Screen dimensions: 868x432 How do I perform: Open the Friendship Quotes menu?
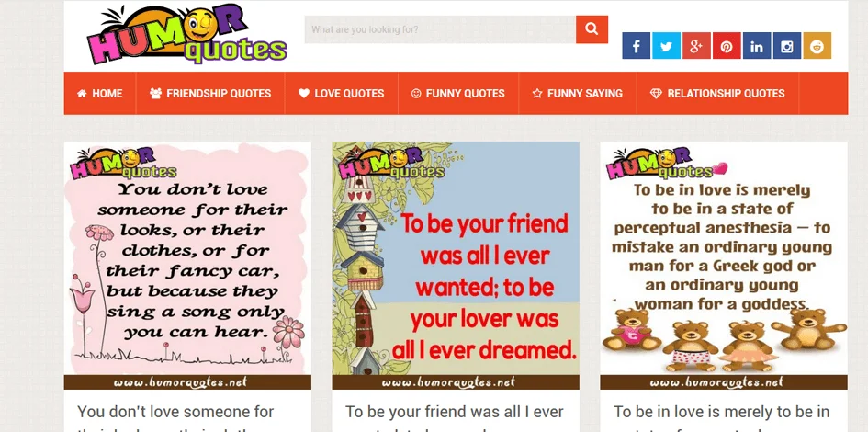point(210,93)
